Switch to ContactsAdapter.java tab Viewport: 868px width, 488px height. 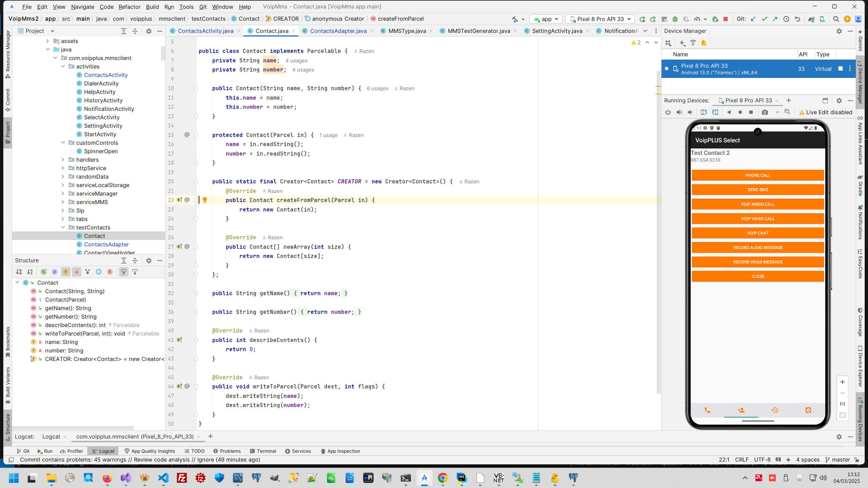(x=338, y=31)
